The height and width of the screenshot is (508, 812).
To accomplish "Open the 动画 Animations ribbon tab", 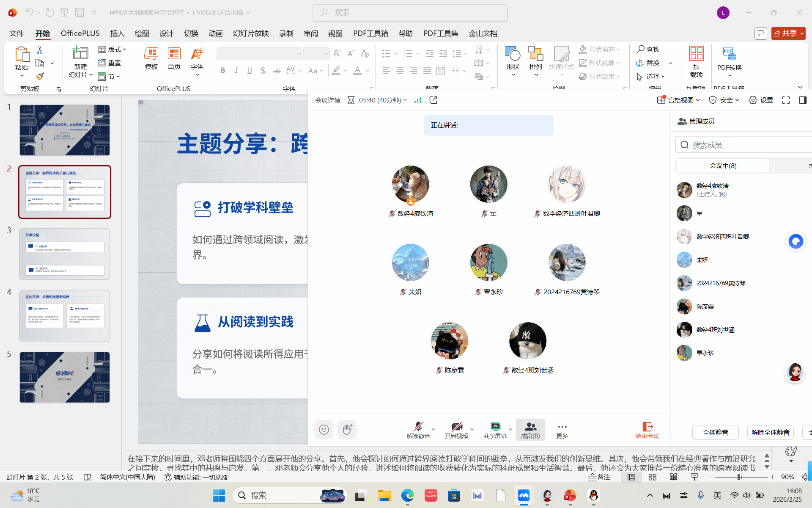I will 215,33.
